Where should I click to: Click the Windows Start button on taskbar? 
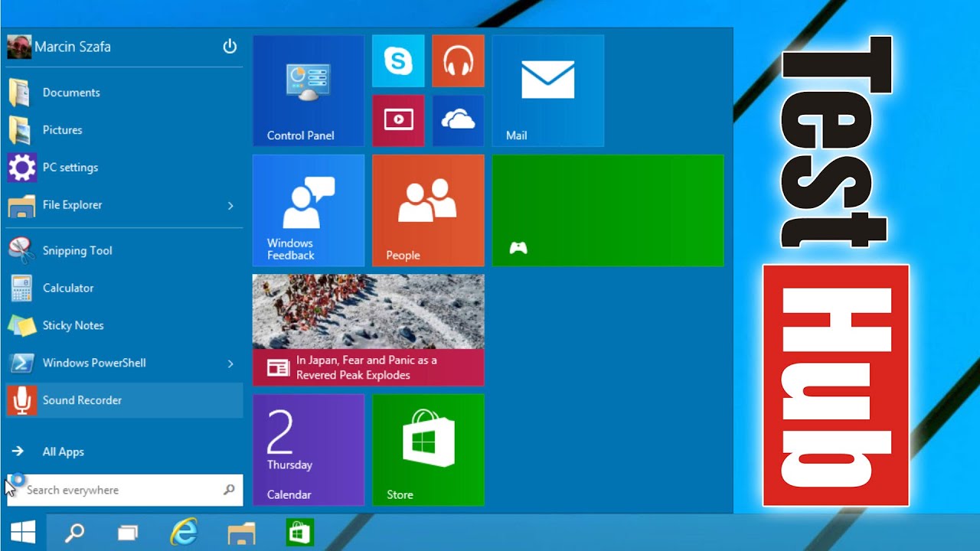(x=23, y=532)
